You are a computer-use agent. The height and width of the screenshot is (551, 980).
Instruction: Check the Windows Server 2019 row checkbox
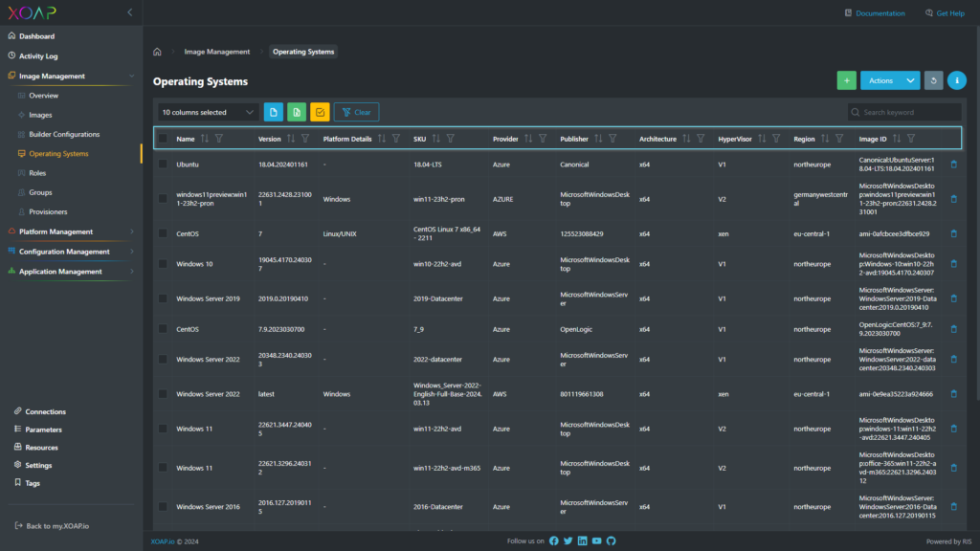click(163, 298)
